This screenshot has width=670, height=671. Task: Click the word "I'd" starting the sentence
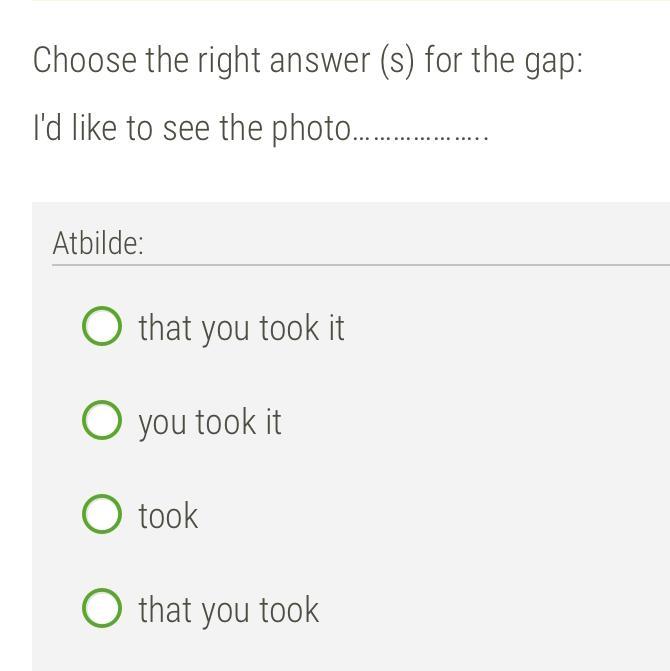48,129
